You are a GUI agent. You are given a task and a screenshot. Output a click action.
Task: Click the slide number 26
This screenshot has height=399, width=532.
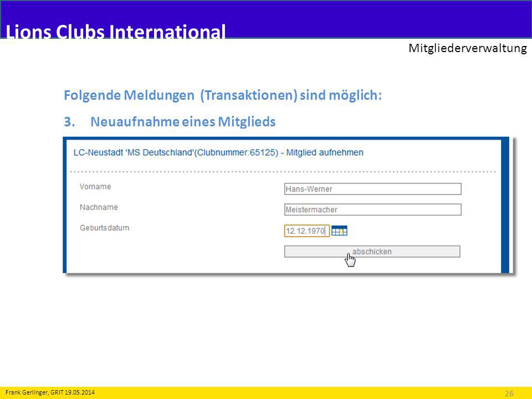[x=509, y=393]
